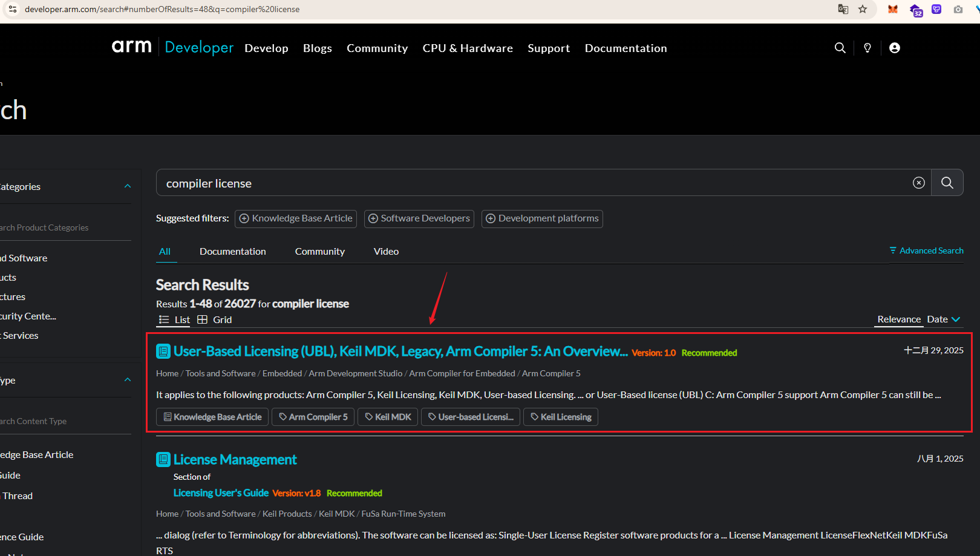Open the Date sort dropdown
Image resolution: width=980 pixels, height=556 pixels.
click(x=943, y=319)
